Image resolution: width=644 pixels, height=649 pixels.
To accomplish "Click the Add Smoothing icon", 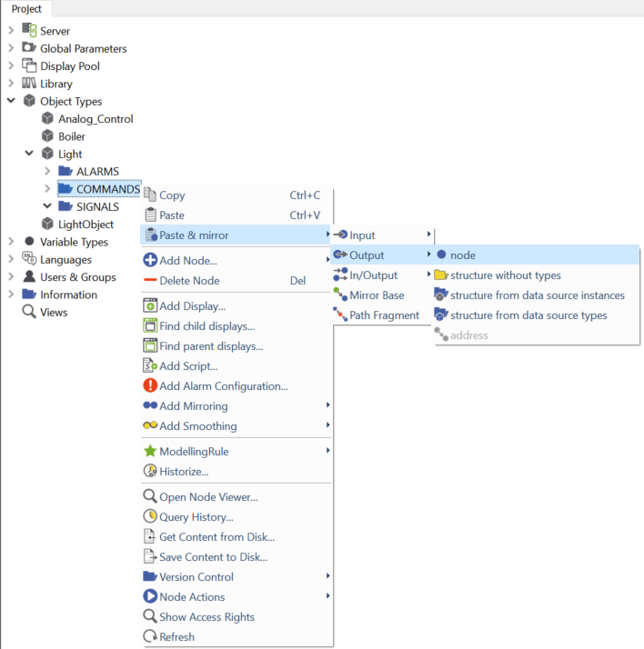I will click(150, 426).
